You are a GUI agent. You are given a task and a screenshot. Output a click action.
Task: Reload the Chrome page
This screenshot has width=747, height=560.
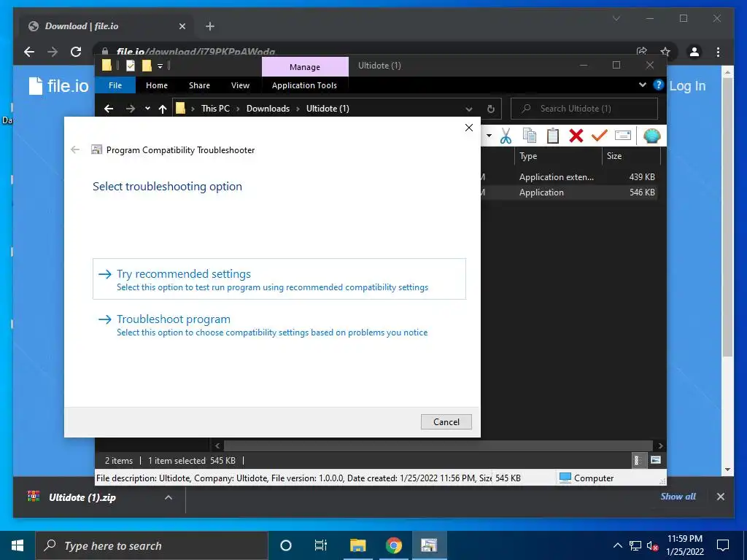[x=76, y=52]
